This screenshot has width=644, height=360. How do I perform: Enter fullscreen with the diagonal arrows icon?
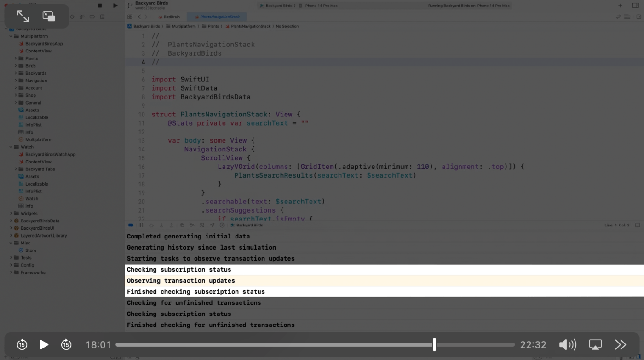pyautogui.click(x=23, y=17)
